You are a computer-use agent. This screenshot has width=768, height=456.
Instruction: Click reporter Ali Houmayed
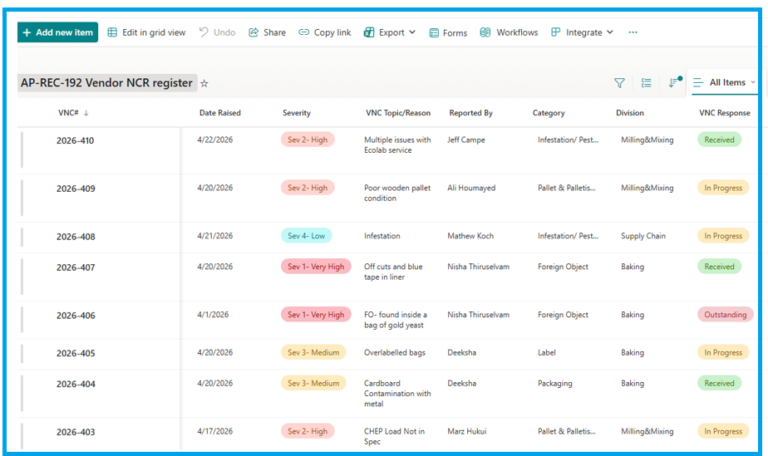click(471, 188)
